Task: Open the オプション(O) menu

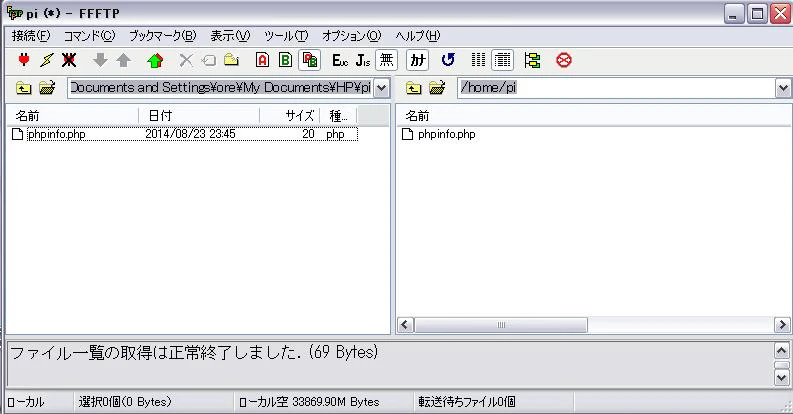Action: tap(351, 36)
